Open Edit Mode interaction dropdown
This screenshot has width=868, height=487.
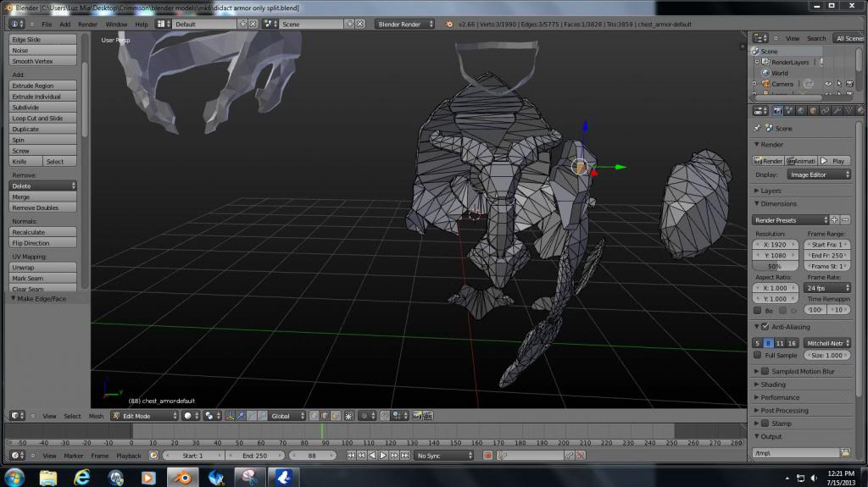(144, 416)
